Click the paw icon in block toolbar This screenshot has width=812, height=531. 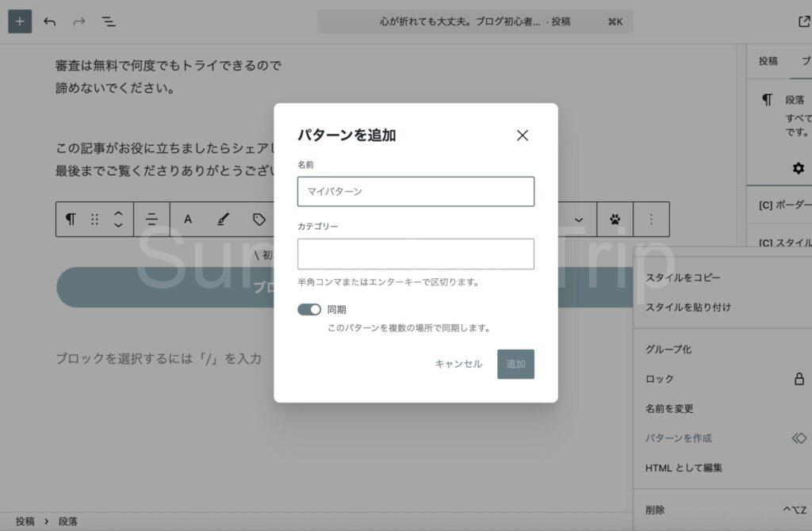pos(615,220)
